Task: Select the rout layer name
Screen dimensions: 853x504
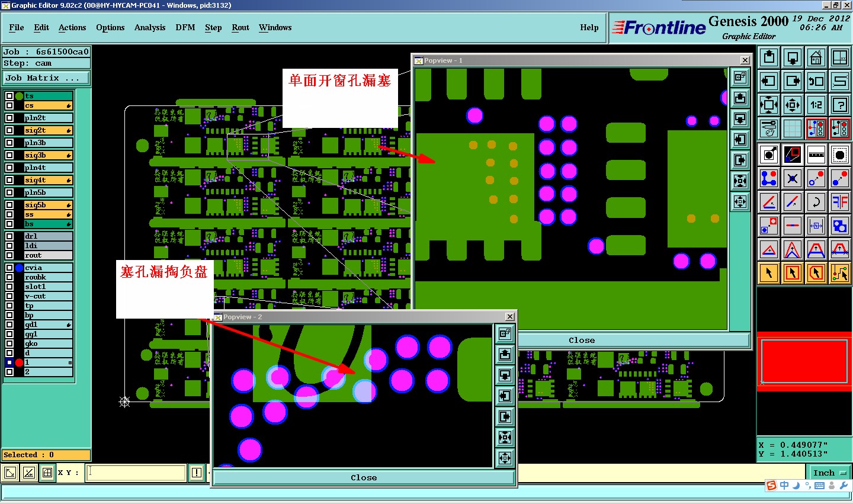Action: 49,255
